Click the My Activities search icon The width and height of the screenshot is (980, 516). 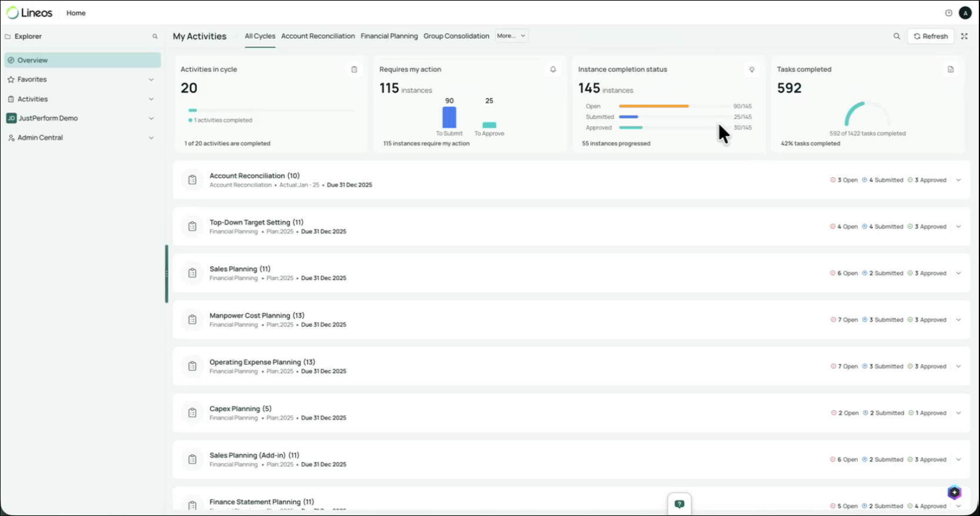897,36
